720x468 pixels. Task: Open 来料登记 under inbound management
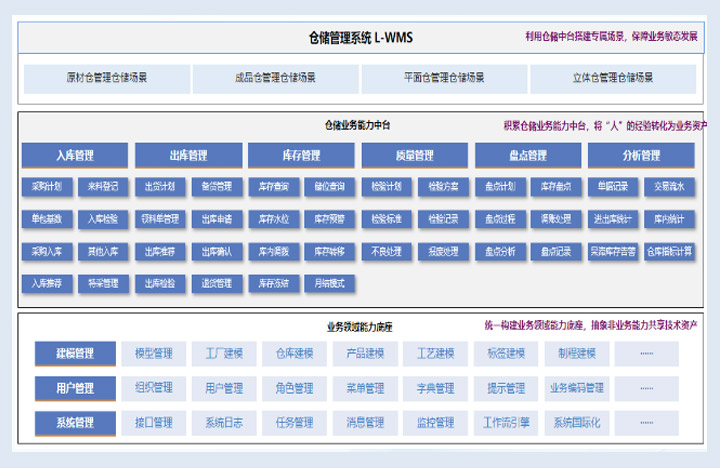pyautogui.click(x=103, y=186)
